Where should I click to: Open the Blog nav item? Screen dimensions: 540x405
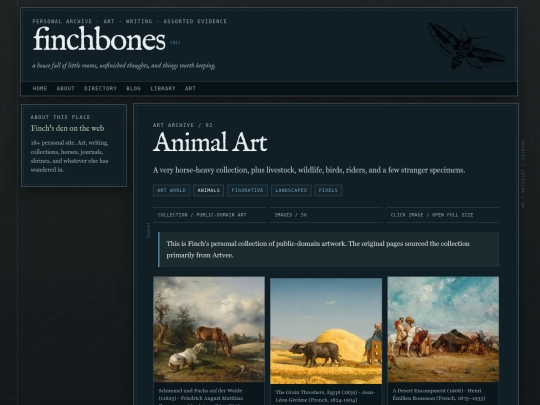click(x=134, y=89)
